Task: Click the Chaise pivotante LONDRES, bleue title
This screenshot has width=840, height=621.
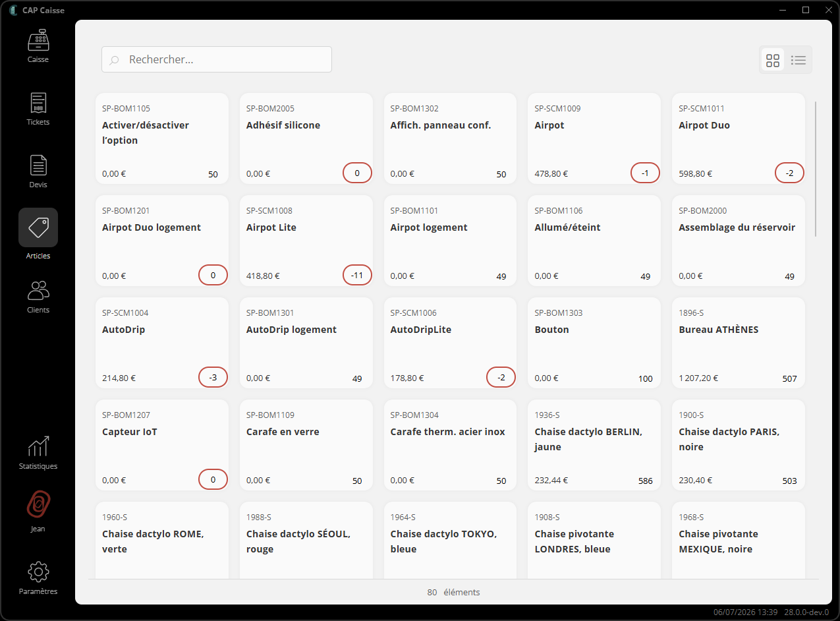Action: (574, 541)
